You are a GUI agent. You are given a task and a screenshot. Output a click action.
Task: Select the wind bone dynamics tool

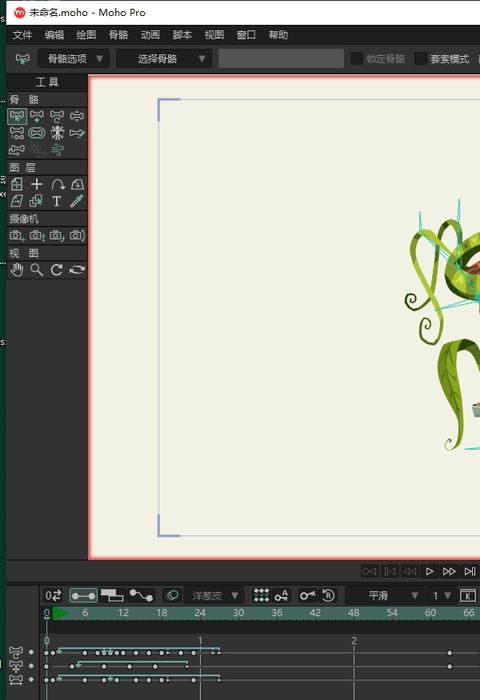[x=57, y=150]
